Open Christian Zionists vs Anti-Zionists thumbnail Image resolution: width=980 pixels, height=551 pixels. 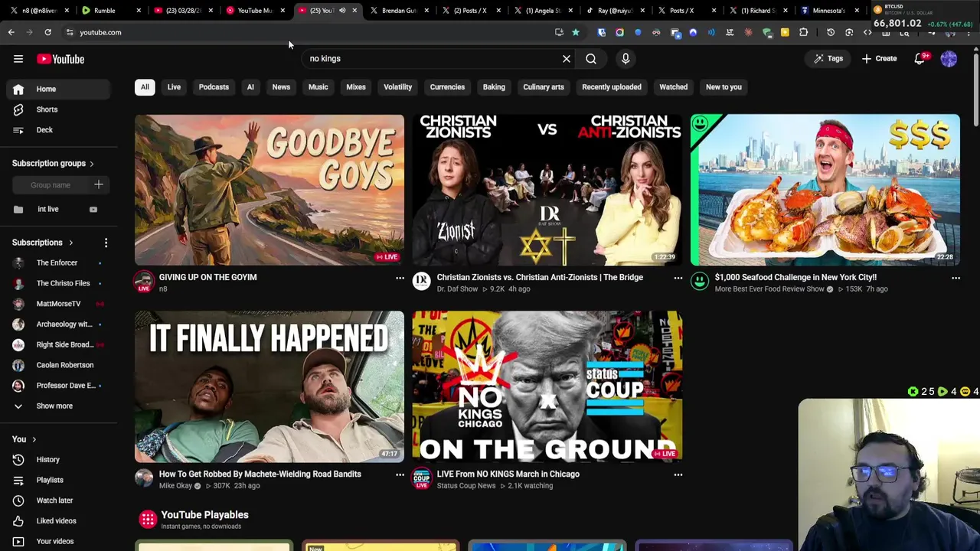[x=547, y=190]
